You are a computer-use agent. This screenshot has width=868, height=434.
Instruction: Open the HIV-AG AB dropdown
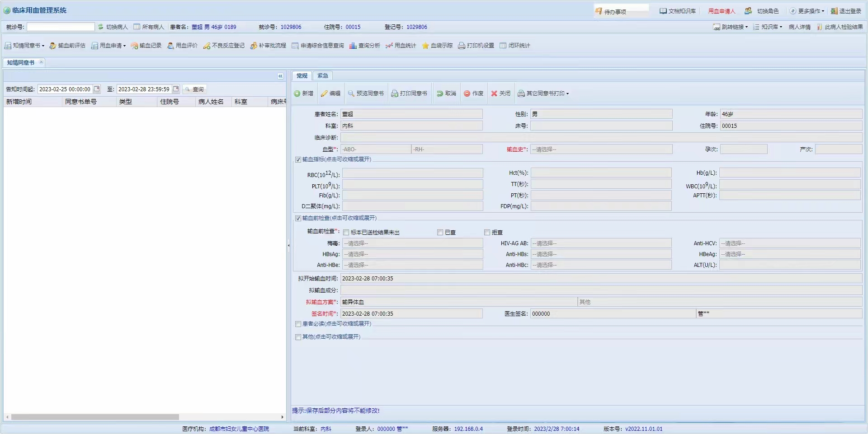click(601, 243)
